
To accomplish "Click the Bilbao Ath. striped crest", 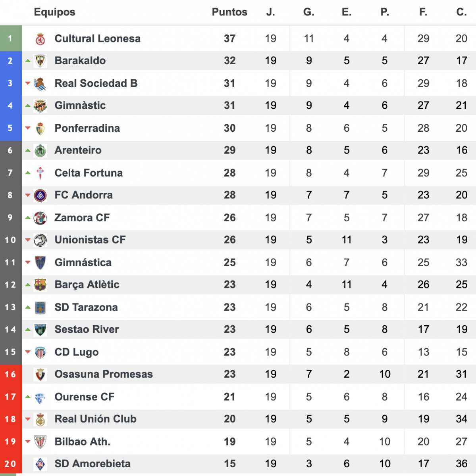I will click(40, 441).
